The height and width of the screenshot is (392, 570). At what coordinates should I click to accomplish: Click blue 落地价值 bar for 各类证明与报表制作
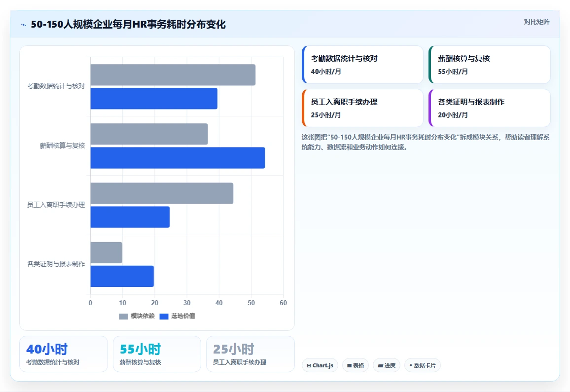point(122,276)
